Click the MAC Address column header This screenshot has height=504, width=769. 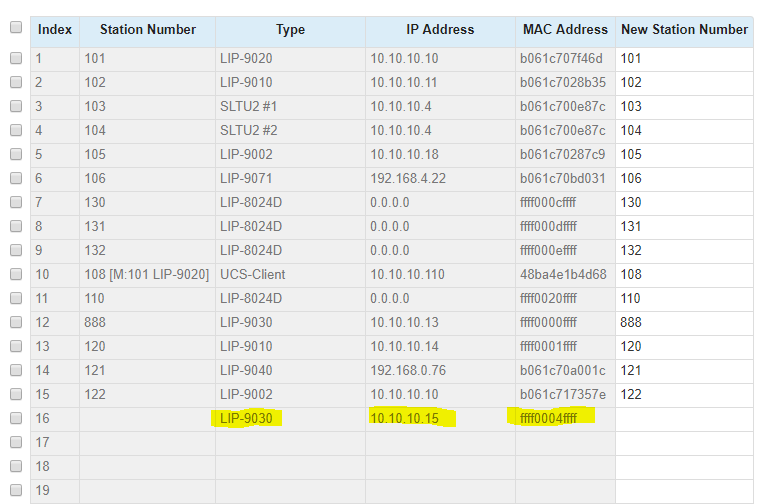pos(565,30)
